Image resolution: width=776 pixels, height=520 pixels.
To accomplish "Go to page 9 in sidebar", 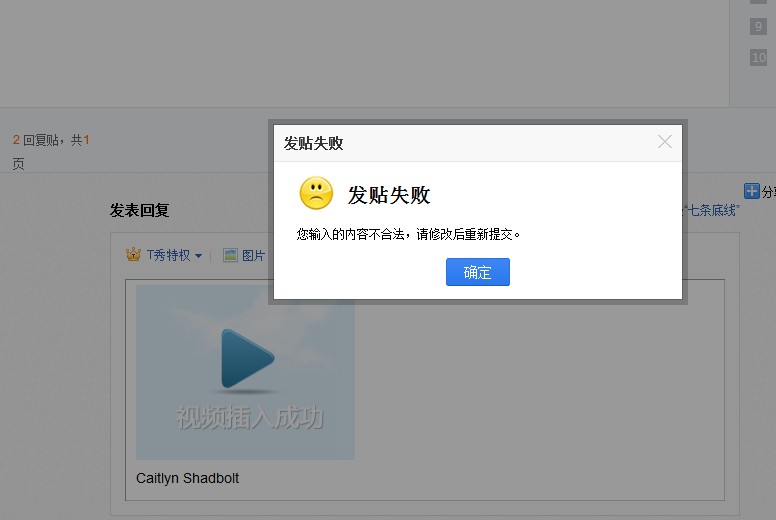I will point(758,26).
